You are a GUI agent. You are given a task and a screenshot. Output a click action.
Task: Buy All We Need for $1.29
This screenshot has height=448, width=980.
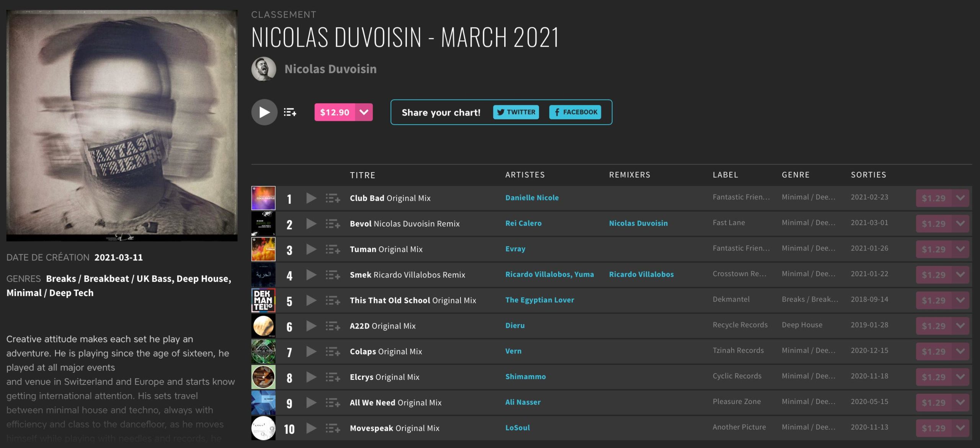coord(934,402)
